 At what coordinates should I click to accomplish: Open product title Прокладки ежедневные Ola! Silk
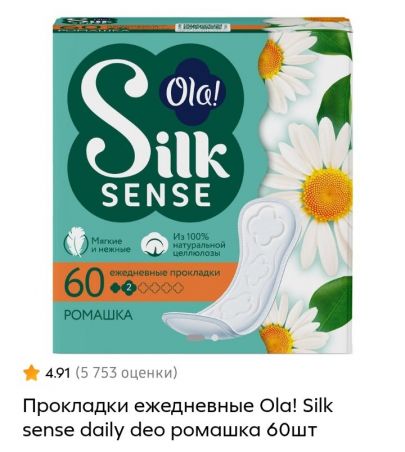pyautogui.click(x=178, y=406)
